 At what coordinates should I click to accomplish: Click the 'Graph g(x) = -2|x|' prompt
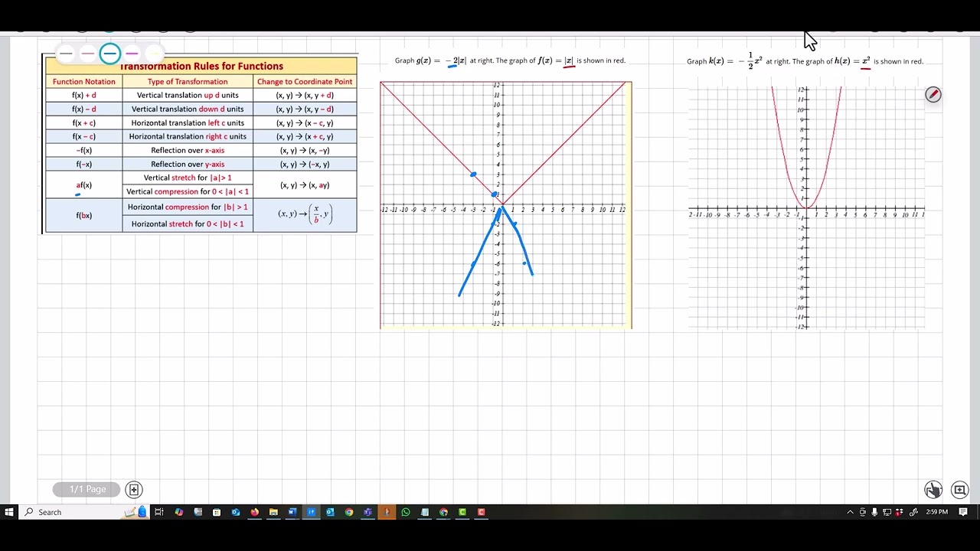coord(510,60)
